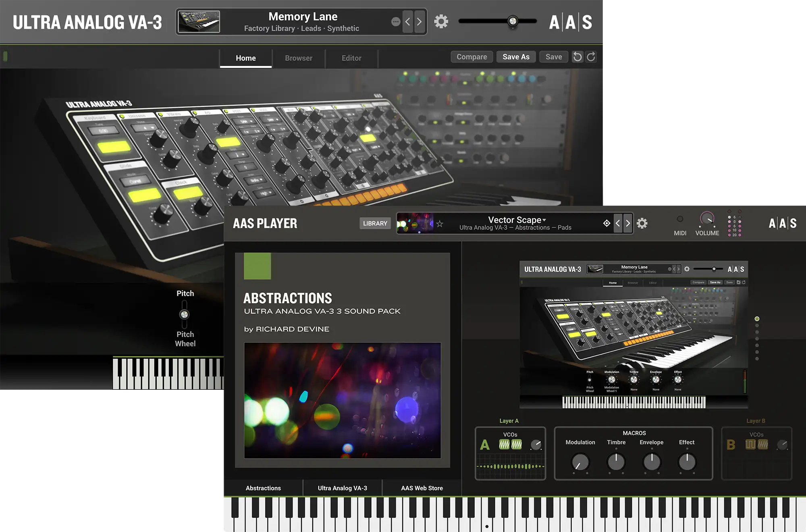Favorite the Vector Scape preset star
The height and width of the screenshot is (532, 806).
440,224
